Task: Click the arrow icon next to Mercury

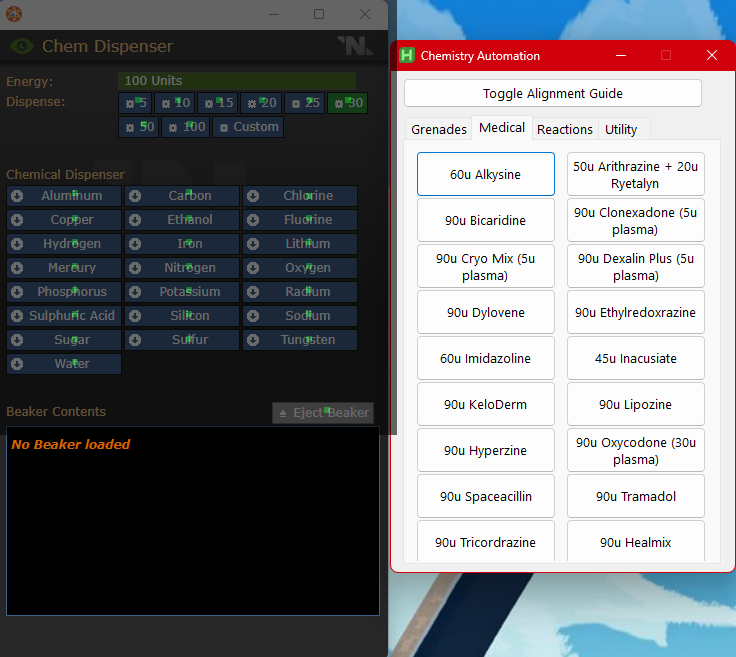Action: (17, 267)
